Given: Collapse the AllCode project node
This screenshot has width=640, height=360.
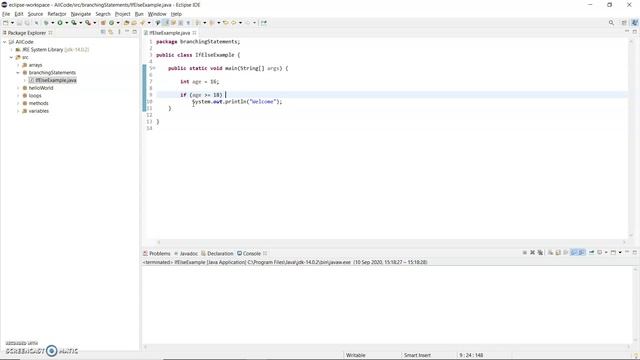Looking at the screenshot, I should [4, 42].
